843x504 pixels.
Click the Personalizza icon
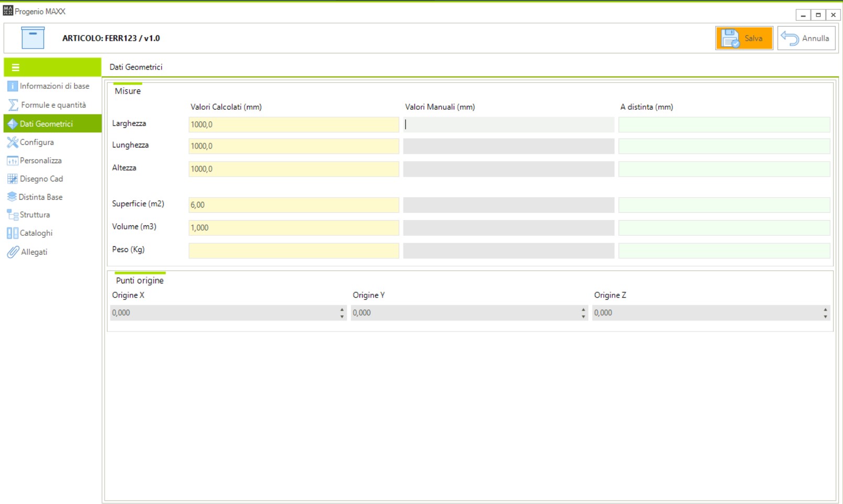tap(13, 161)
